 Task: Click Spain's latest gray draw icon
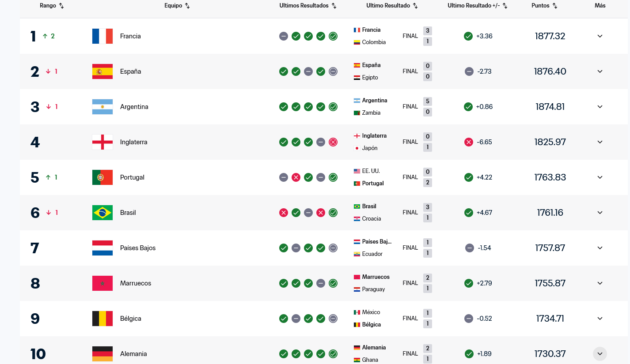tap(333, 71)
